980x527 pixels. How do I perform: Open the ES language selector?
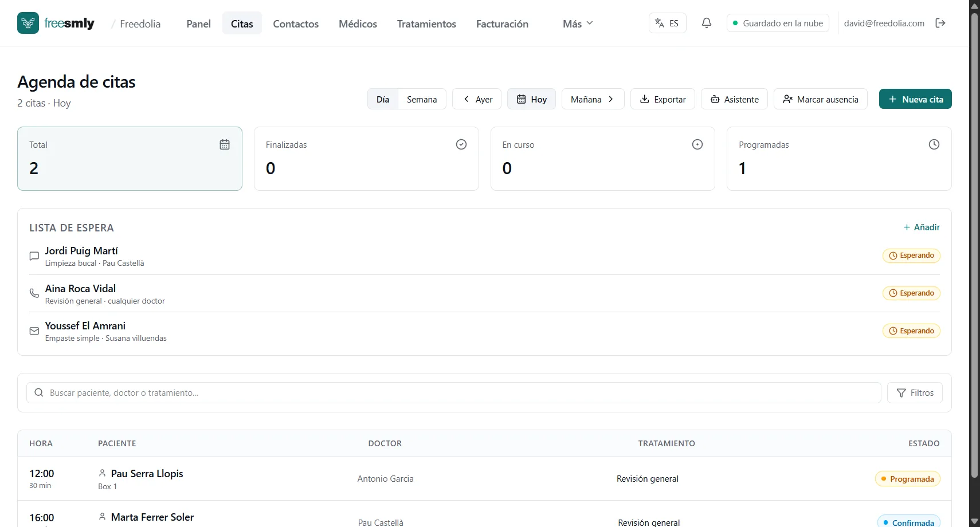coord(667,23)
